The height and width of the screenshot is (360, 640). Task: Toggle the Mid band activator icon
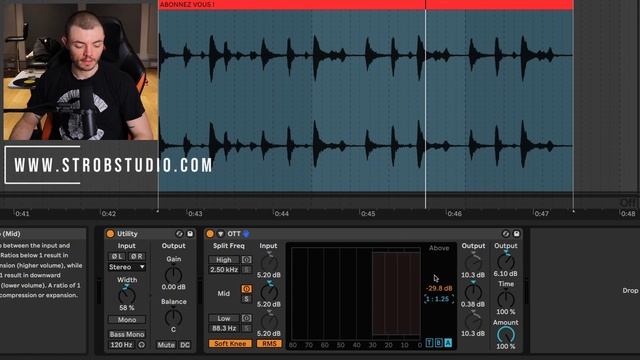[x=246, y=289]
